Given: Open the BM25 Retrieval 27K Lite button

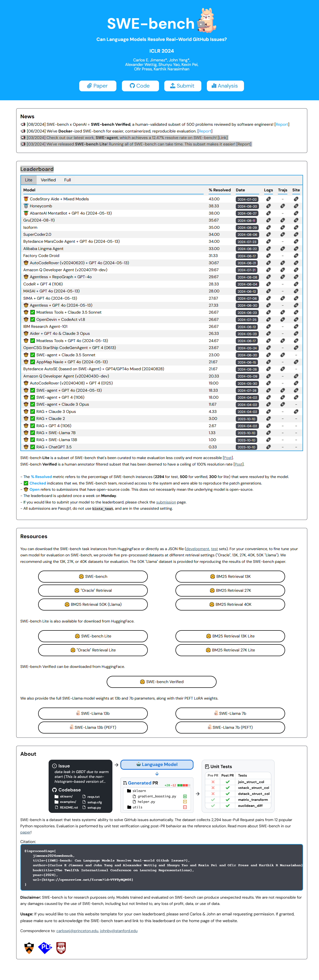Looking at the screenshot, I should point(230,650).
